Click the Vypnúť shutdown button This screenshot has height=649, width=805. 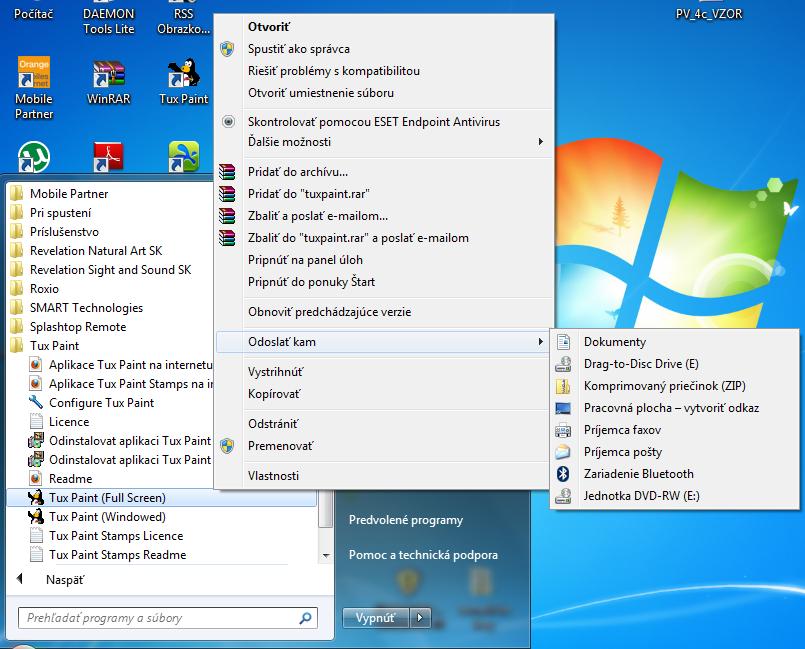376,618
